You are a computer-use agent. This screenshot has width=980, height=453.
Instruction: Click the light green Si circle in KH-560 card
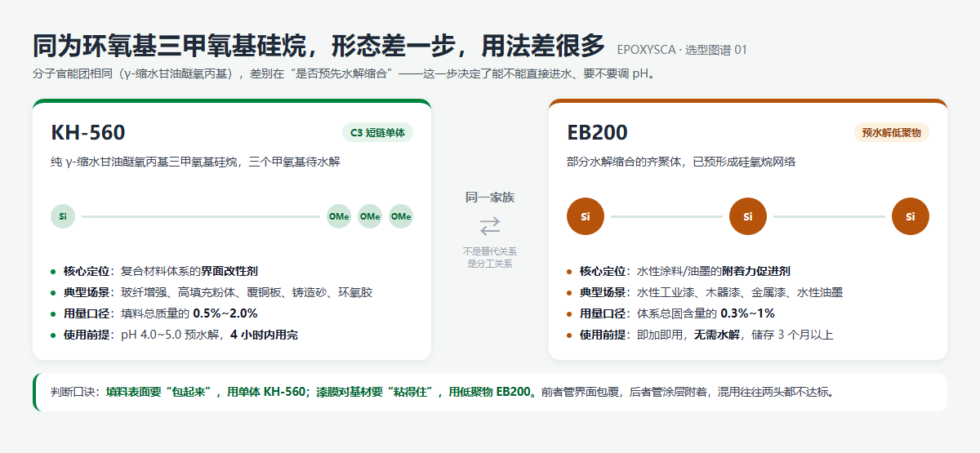pyautogui.click(x=63, y=217)
